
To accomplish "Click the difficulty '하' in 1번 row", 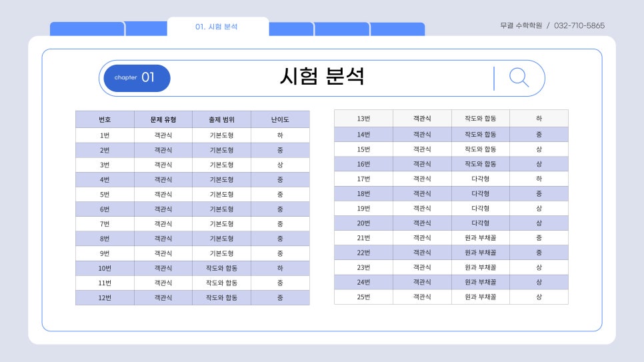I will (280, 135).
